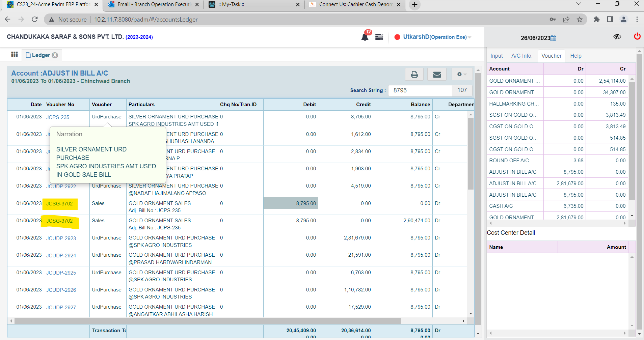Viewport: 644px width, 340px height.
Task: Close the Ledger tab
Action: click(x=55, y=55)
